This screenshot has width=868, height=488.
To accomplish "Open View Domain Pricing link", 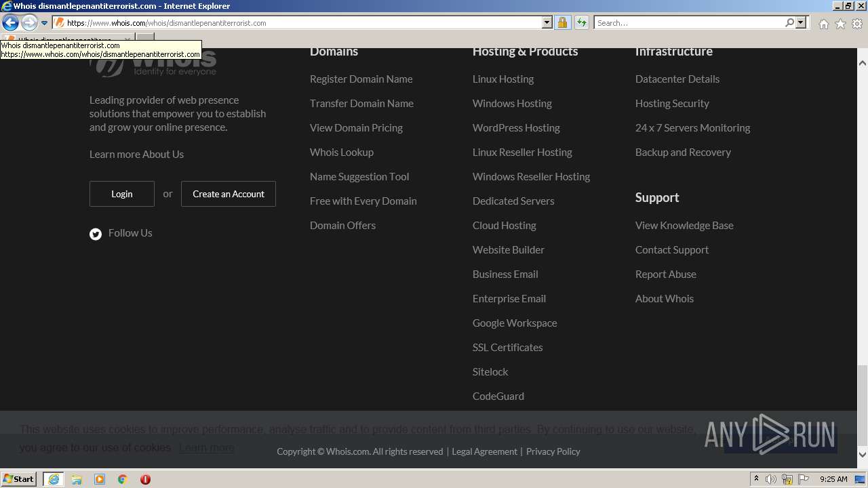I will pos(356,128).
